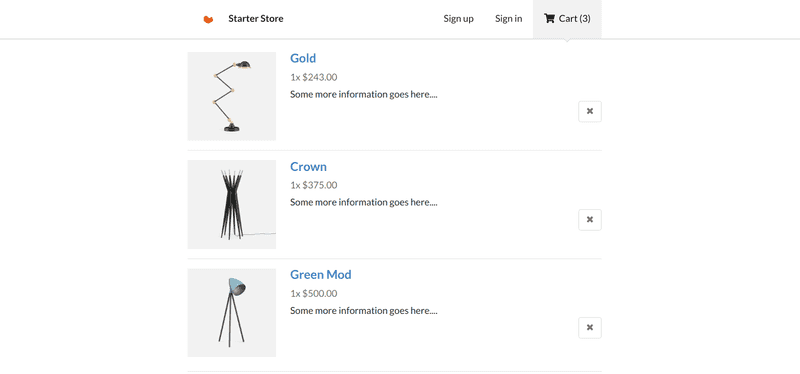The width and height of the screenshot is (800, 374).
Task: Select the Crown black floor lamp image
Action: pyautogui.click(x=232, y=205)
